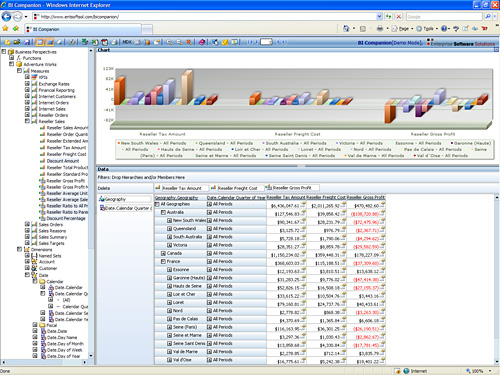
Task: Select Discount Amount measure in tree
Action: click(63, 161)
